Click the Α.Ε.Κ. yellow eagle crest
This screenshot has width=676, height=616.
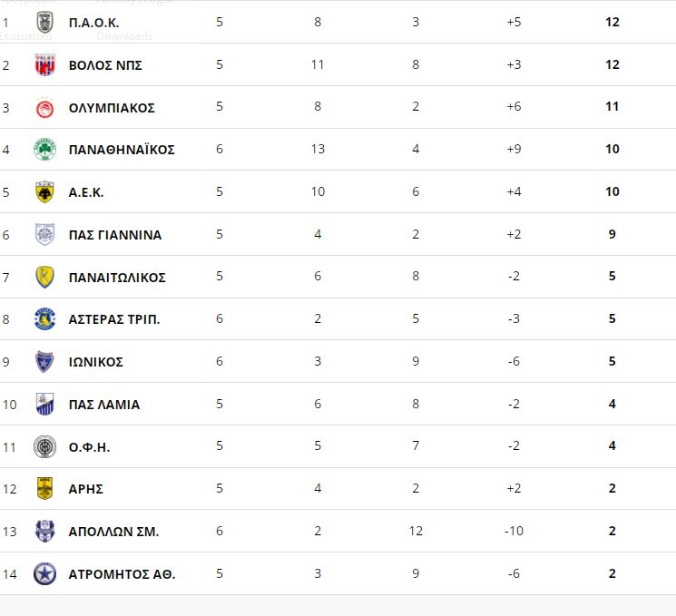pos(44,191)
